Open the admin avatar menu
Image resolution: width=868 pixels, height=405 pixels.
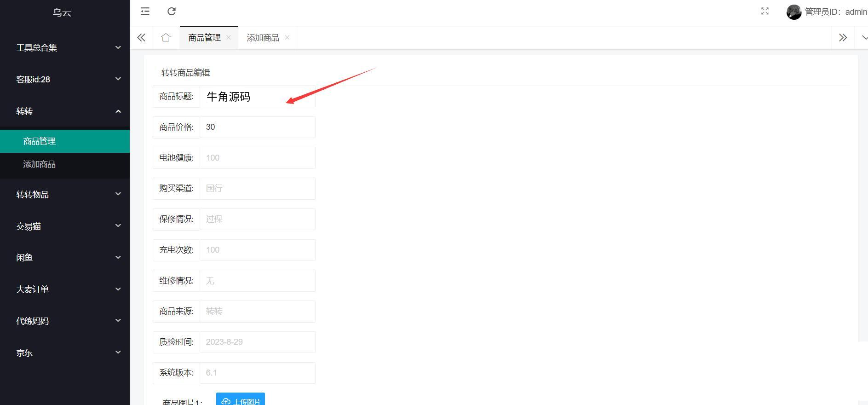pos(794,12)
